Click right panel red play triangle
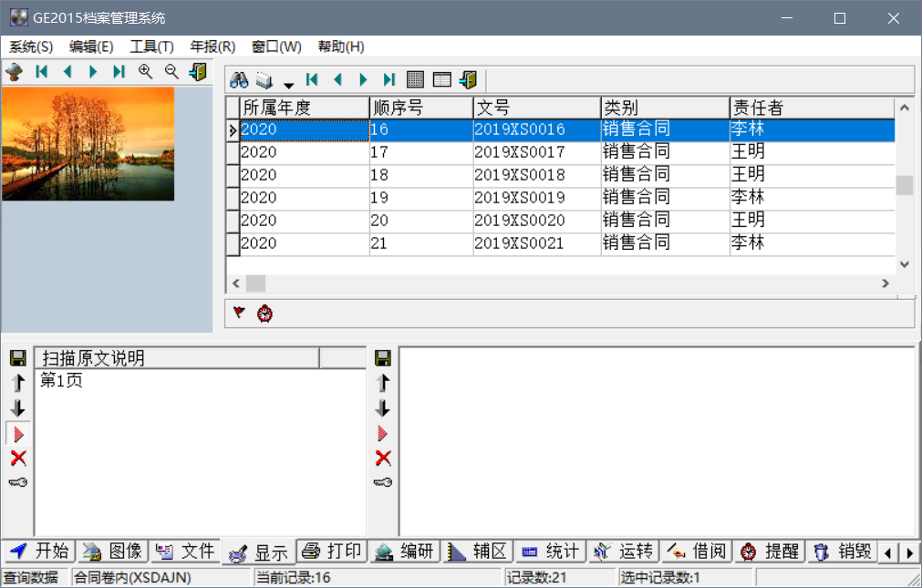Viewport: 922px width, 588px height. 383,434
